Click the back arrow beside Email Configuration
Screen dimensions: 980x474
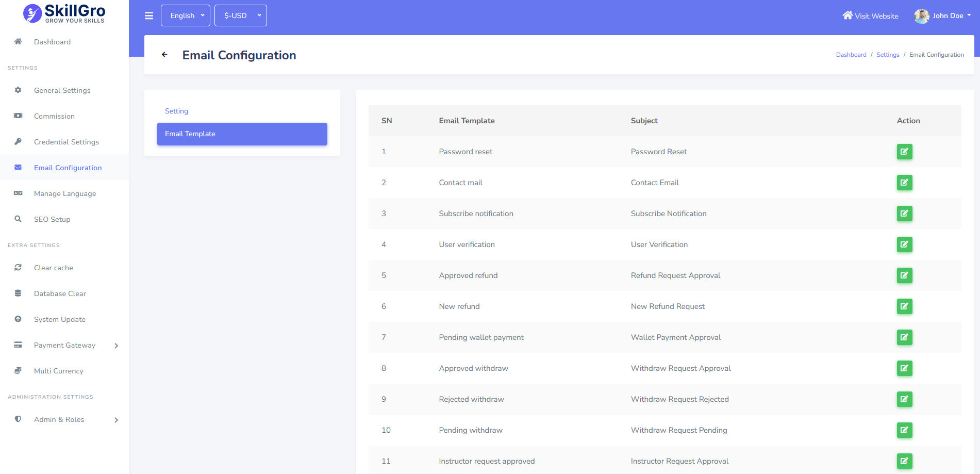164,55
